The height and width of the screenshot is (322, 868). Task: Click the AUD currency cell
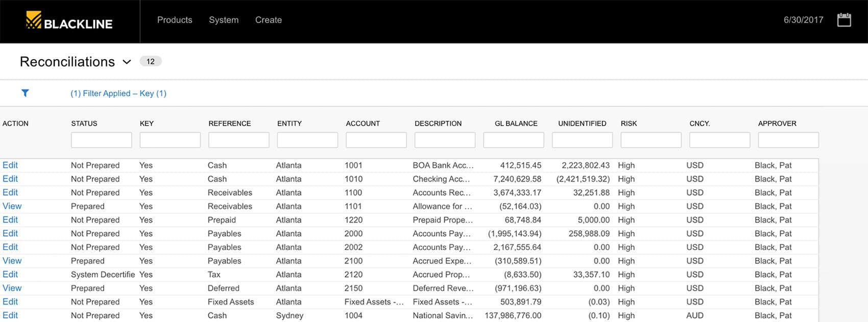(x=695, y=315)
